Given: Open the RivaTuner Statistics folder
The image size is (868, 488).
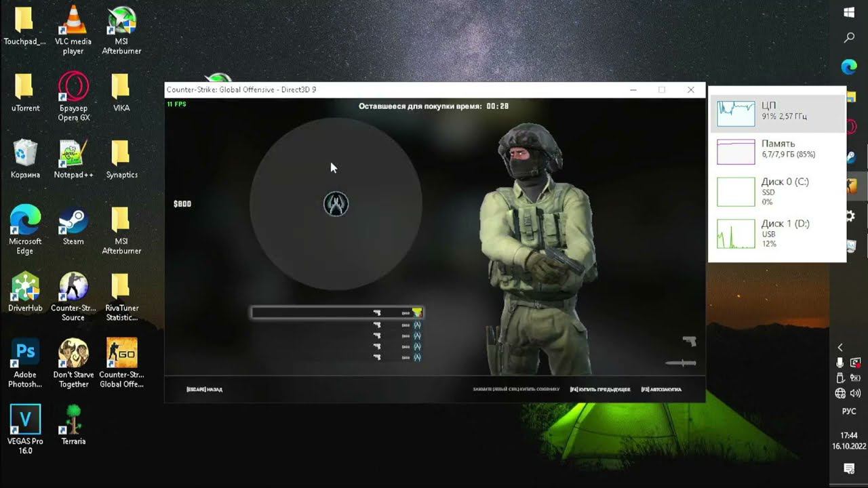Looking at the screenshot, I should (x=121, y=297).
